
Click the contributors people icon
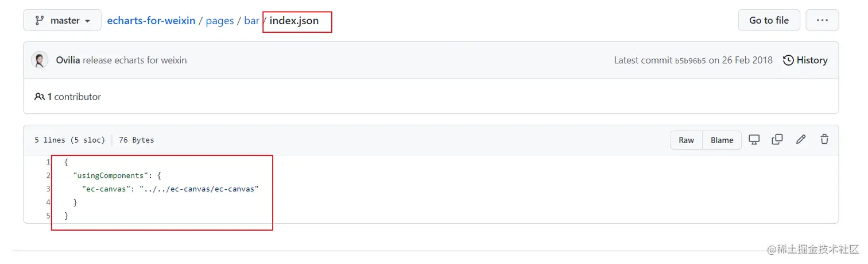[40, 97]
